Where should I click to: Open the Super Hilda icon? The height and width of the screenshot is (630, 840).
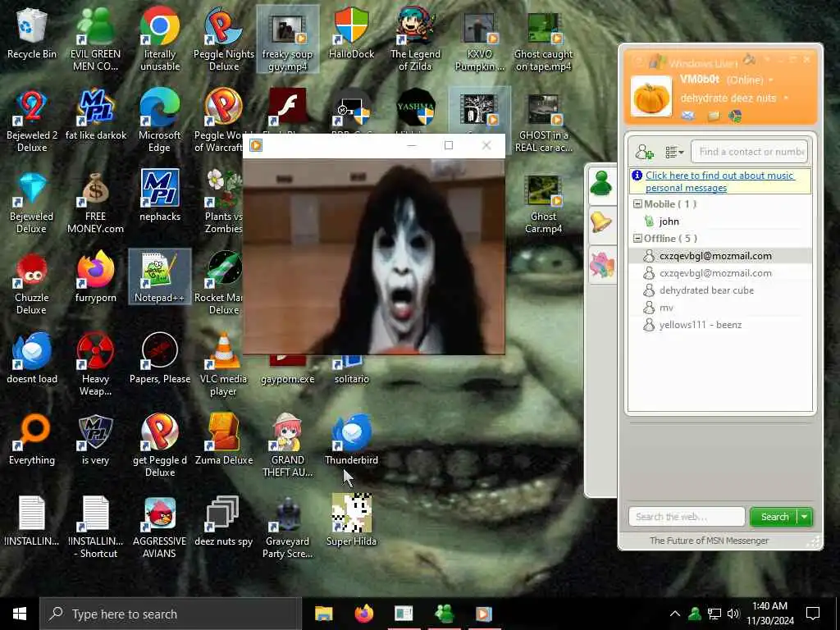click(351, 521)
